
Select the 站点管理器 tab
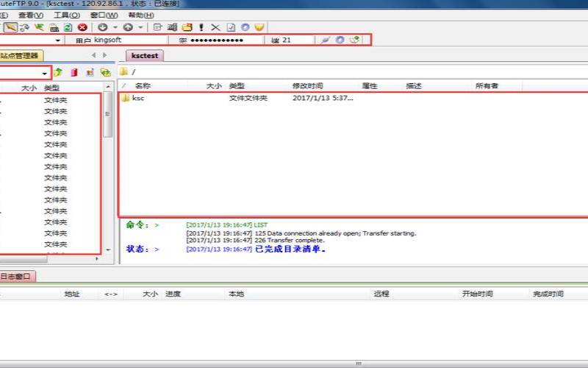[x=21, y=55]
